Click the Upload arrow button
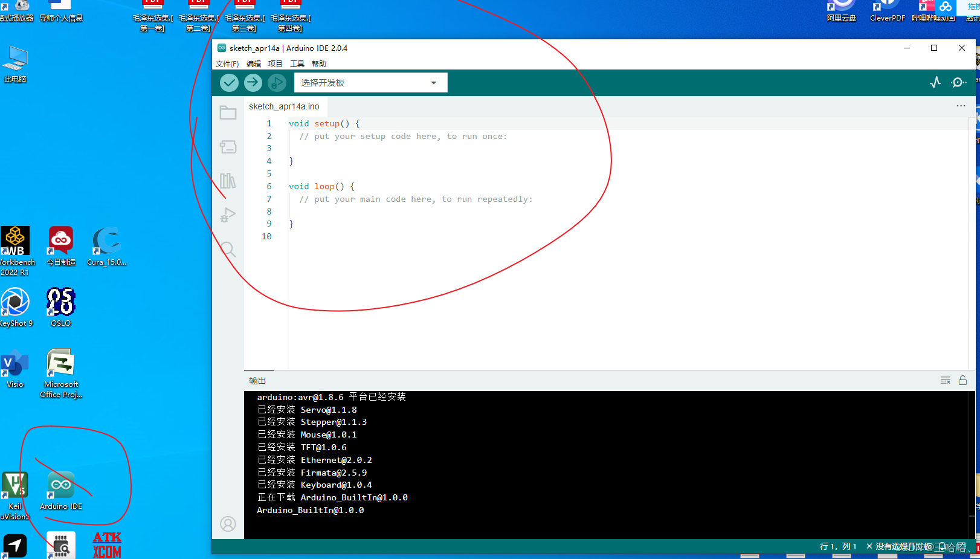Screen dimensions: 980x559 pos(253,83)
